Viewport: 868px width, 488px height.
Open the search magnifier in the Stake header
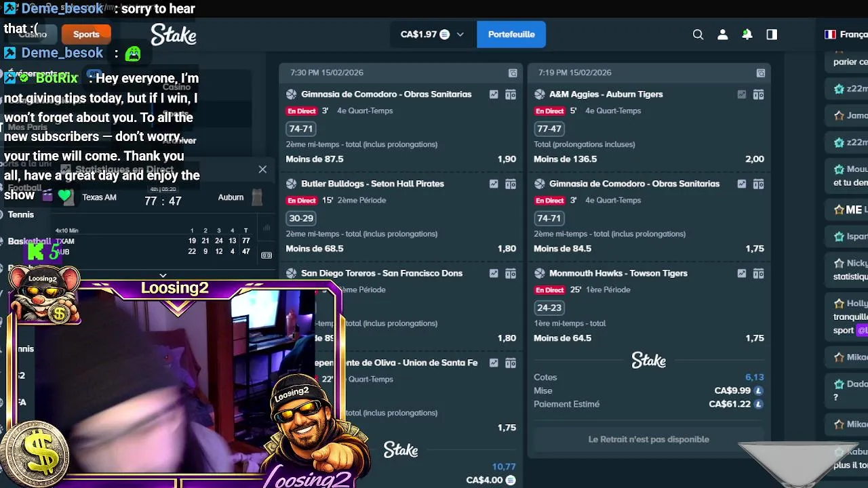pos(698,35)
